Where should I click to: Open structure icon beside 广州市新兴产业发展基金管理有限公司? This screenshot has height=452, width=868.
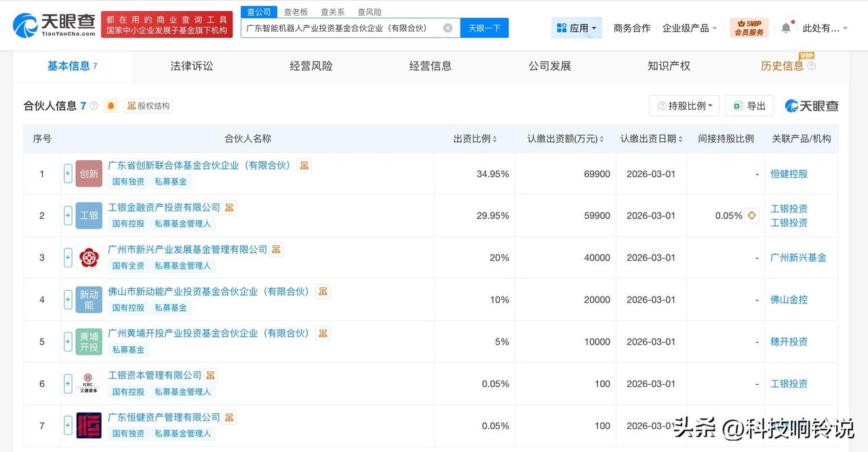(276, 250)
